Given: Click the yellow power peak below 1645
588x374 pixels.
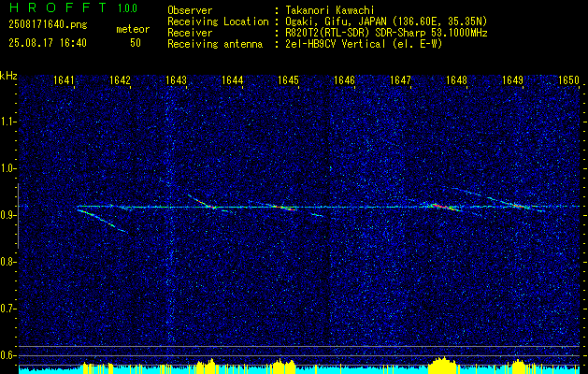Looking at the screenshot, I should pyautogui.click(x=283, y=367).
